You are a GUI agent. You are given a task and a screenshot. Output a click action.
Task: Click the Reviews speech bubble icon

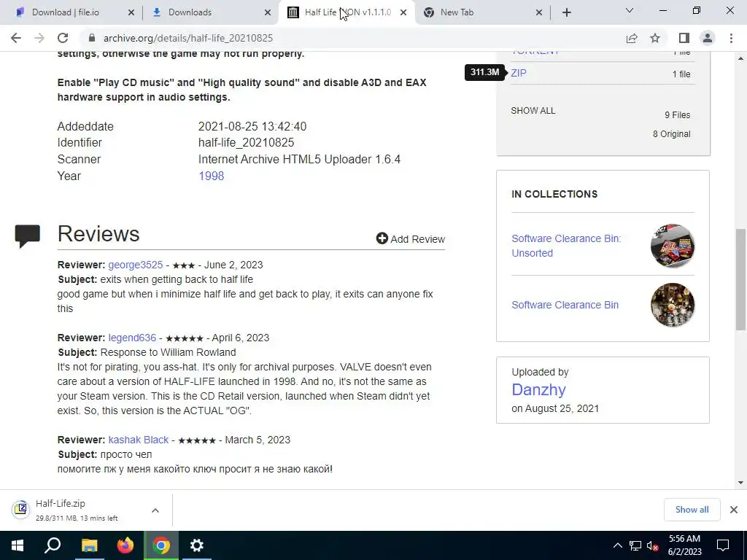(x=27, y=236)
